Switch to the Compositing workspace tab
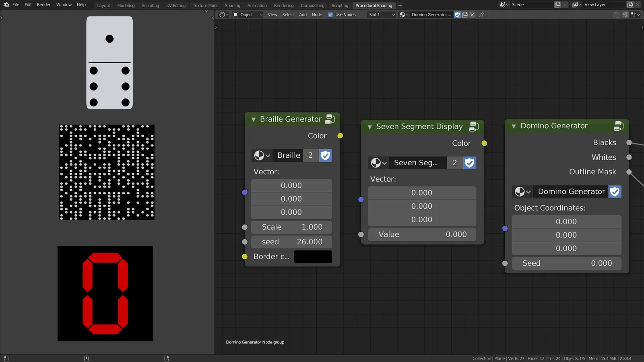Image resolution: width=644 pixels, height=362 pixels. coord(312,6)
